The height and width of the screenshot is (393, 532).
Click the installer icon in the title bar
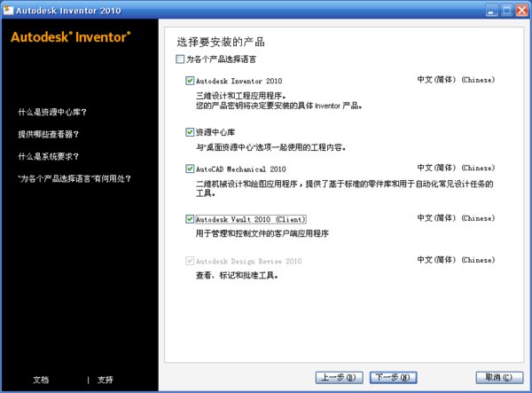(8, 10)
